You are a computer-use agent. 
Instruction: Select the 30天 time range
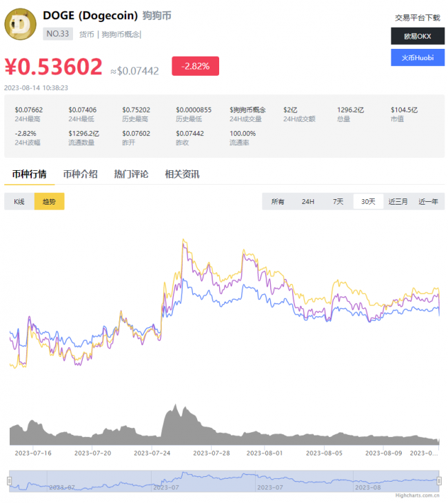click(x=368, y=201)
